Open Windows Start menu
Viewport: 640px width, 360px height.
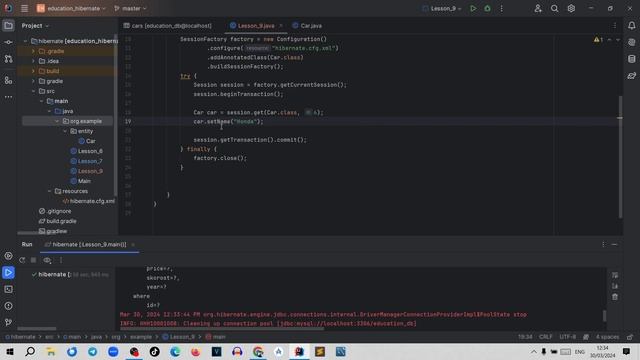click(x=9, y=351)
